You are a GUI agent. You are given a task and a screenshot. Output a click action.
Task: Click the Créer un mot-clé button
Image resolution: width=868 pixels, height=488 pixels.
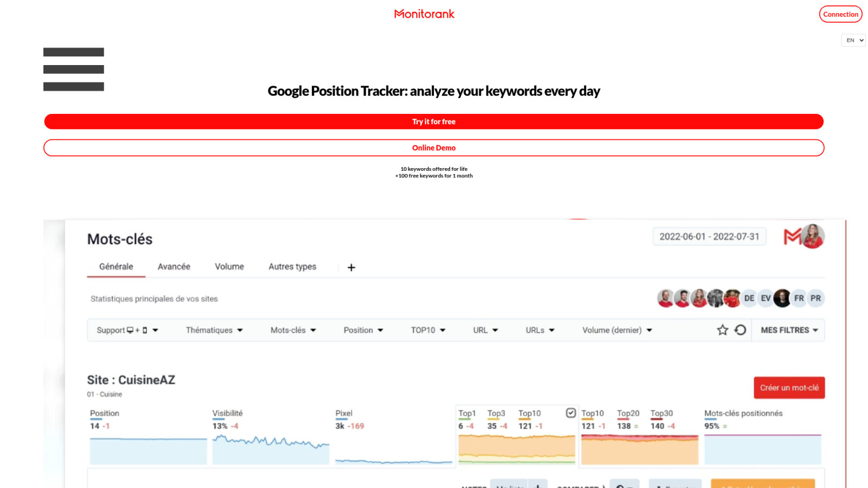coord(789,388)
